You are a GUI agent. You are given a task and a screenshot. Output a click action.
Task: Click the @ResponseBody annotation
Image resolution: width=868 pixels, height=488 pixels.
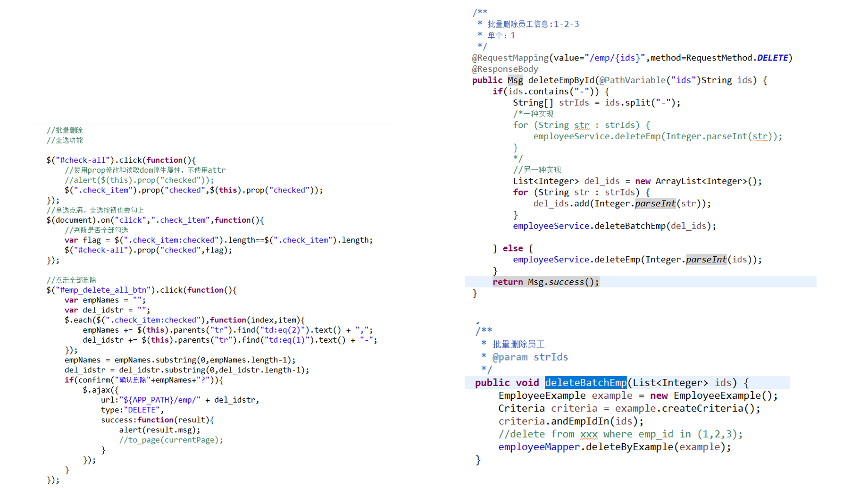tap(505, 69)
